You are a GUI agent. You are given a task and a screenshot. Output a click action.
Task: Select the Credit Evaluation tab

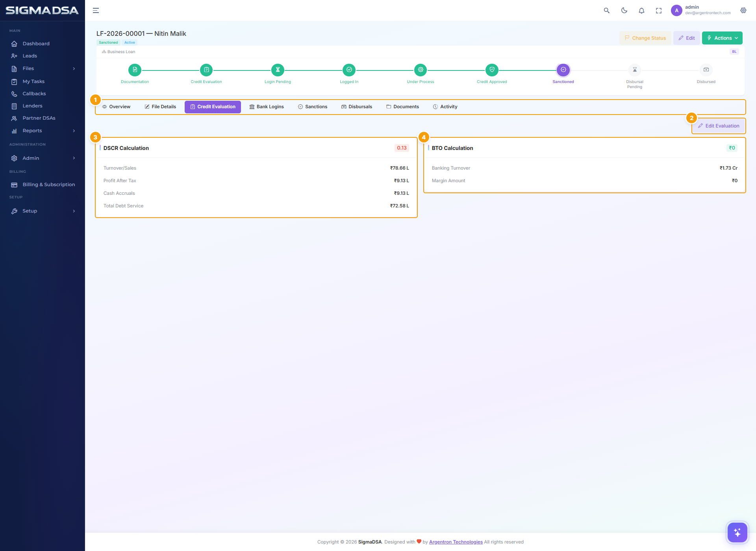click(213, 107)
